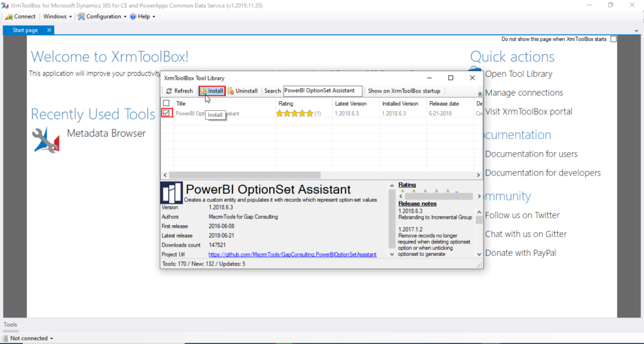Sort by the Rating column header
The image size is (644, 344).
point(304,103)
